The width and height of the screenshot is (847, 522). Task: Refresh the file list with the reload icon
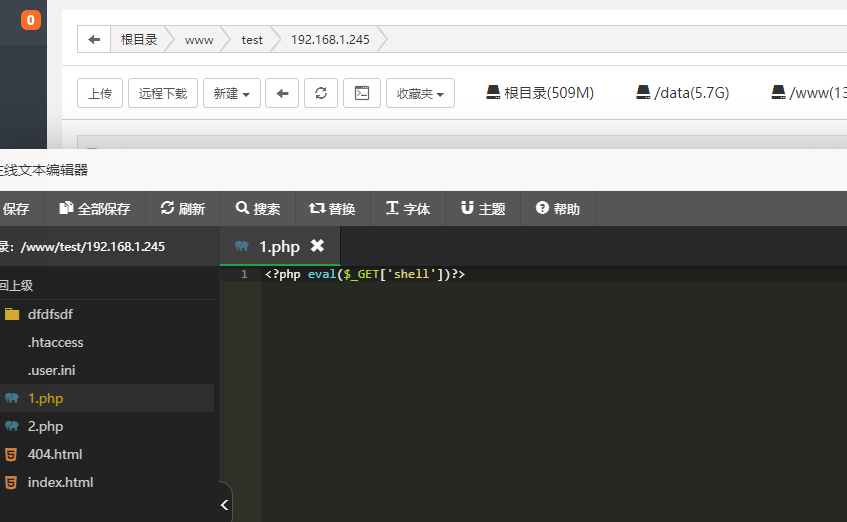(x=321, y=93)
